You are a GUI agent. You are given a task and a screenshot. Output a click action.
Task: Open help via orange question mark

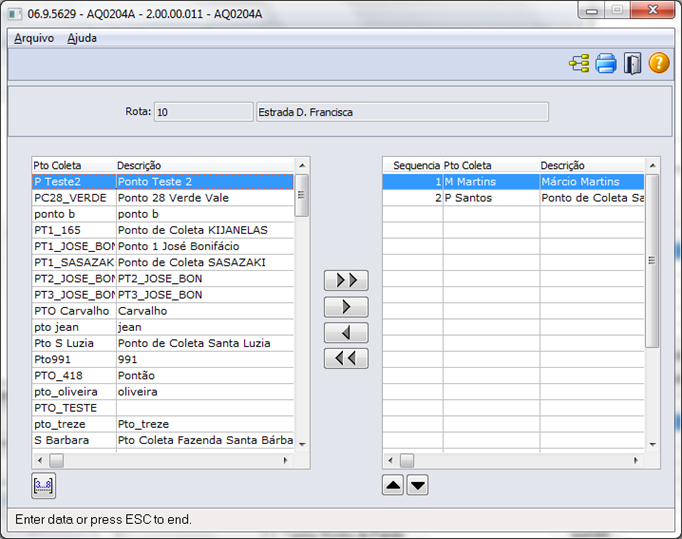coord(659,63)
